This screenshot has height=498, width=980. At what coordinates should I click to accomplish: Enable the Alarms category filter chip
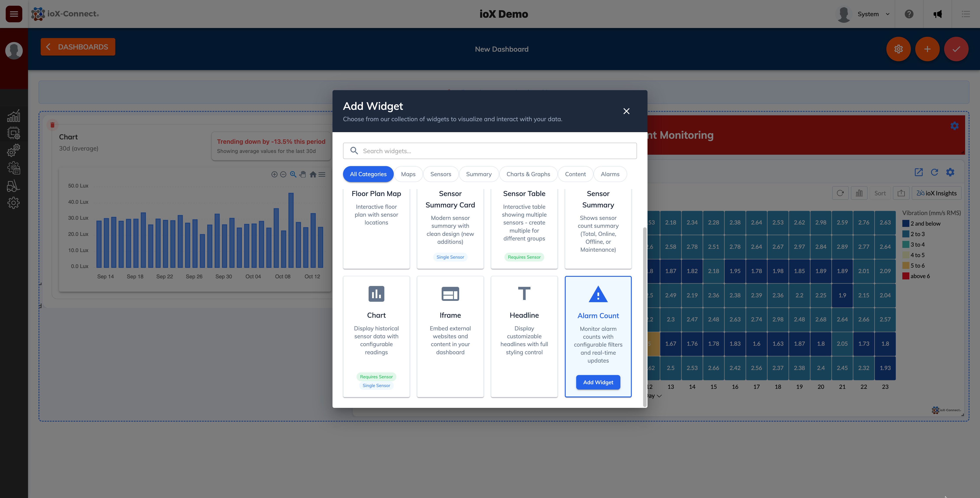pyautogui.click(x=610, y=174)
